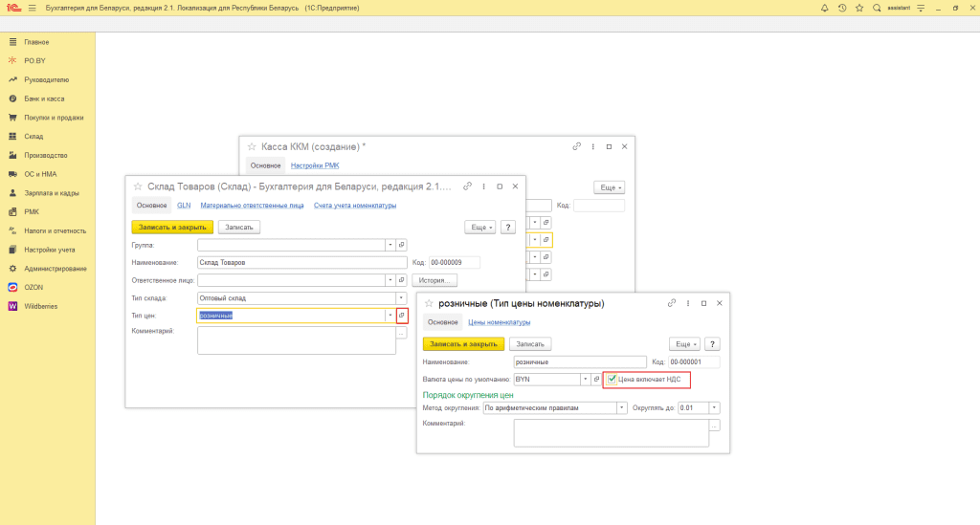
Task: Get link icon in Склад Товаров window
Action: coord(467,186)
